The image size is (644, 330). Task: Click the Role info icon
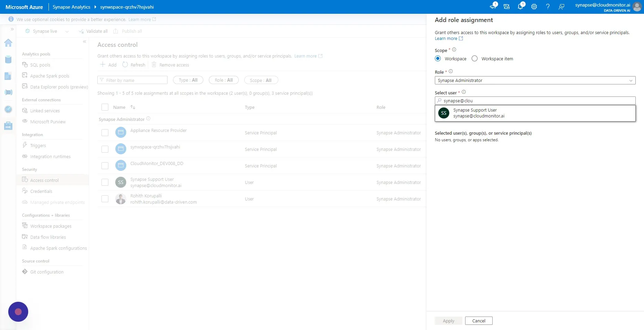pos(451,71)
